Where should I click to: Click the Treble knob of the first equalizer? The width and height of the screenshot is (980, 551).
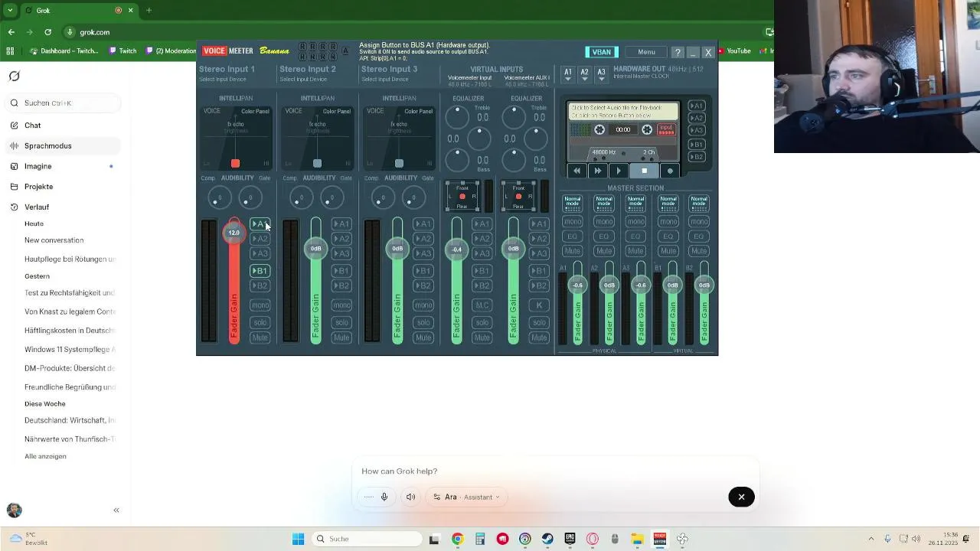(x=457, y=116)
